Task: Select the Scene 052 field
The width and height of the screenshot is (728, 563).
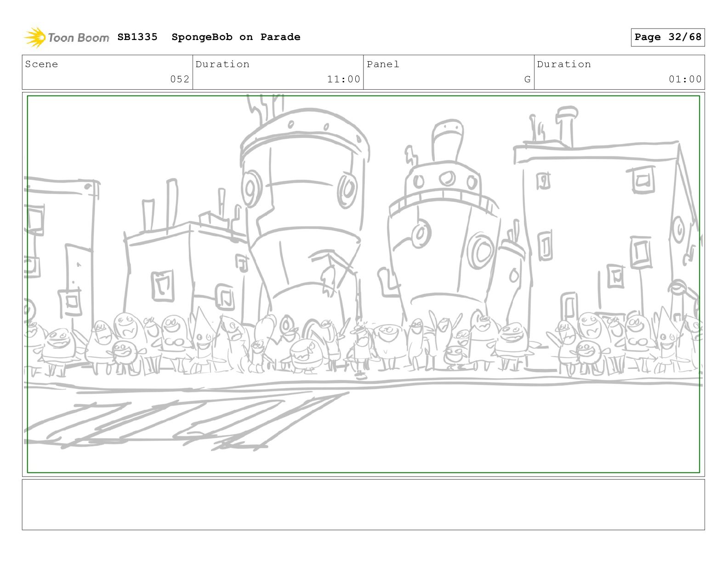Action: point(108,72)
